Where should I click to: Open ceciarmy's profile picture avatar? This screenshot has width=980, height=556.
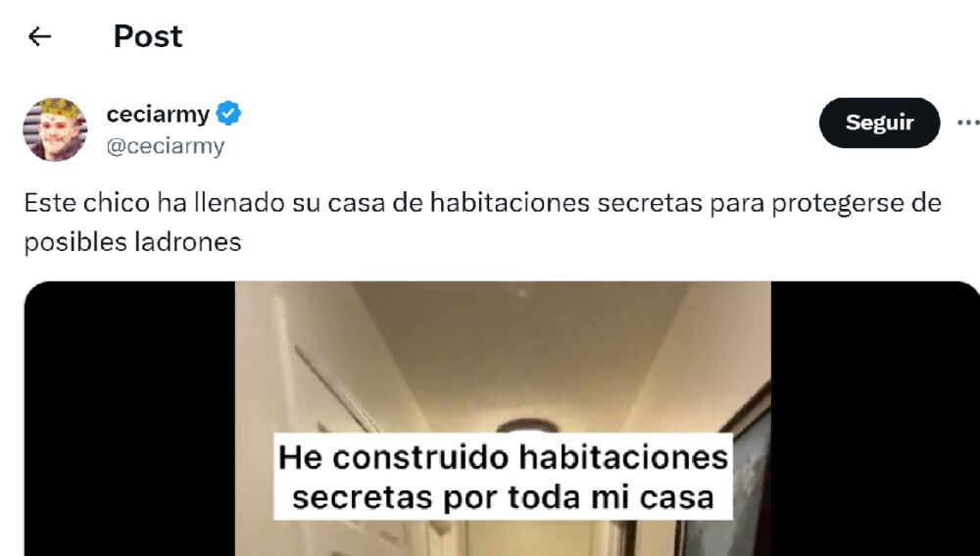pos(55,129)
